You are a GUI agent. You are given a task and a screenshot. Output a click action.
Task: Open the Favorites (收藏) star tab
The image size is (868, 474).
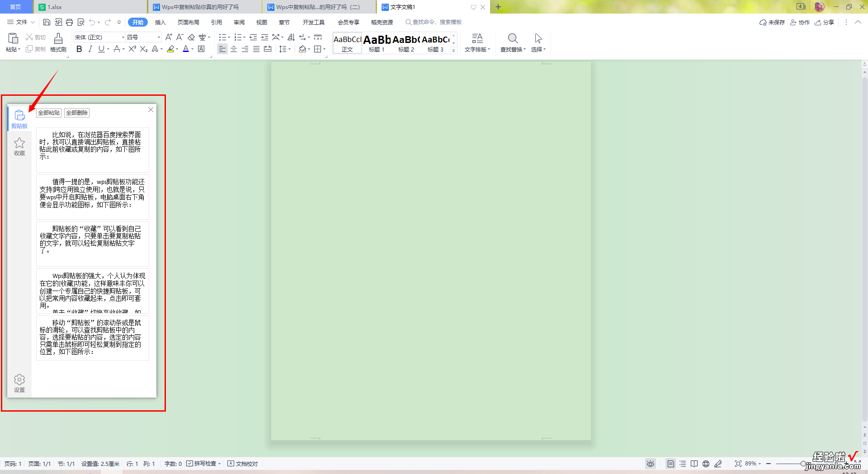click(x=19, y=146)
